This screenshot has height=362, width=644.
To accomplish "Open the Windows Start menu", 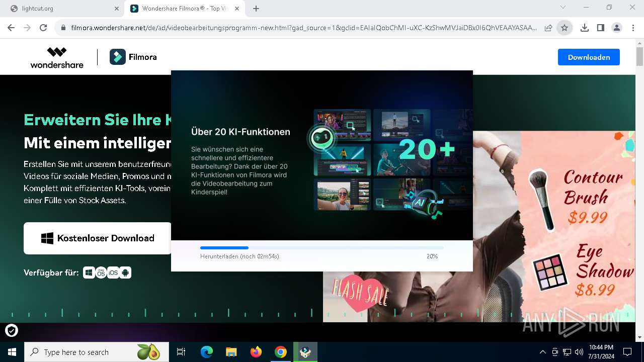I will (x=12, y=352).
